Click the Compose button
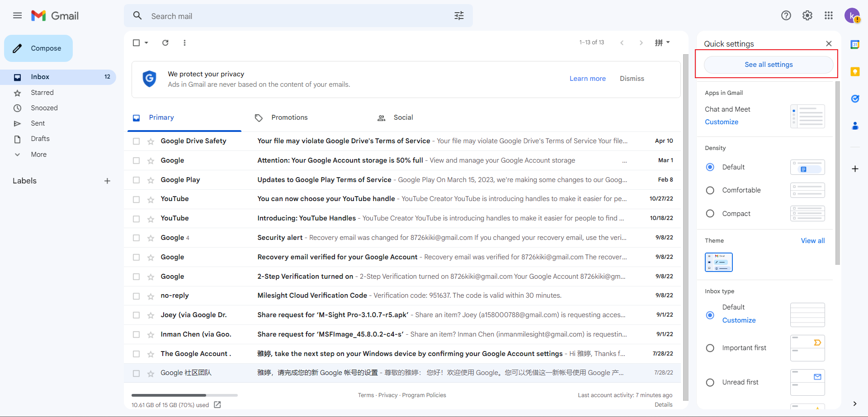This screenshot has height=417, width=868. [38, 48]
